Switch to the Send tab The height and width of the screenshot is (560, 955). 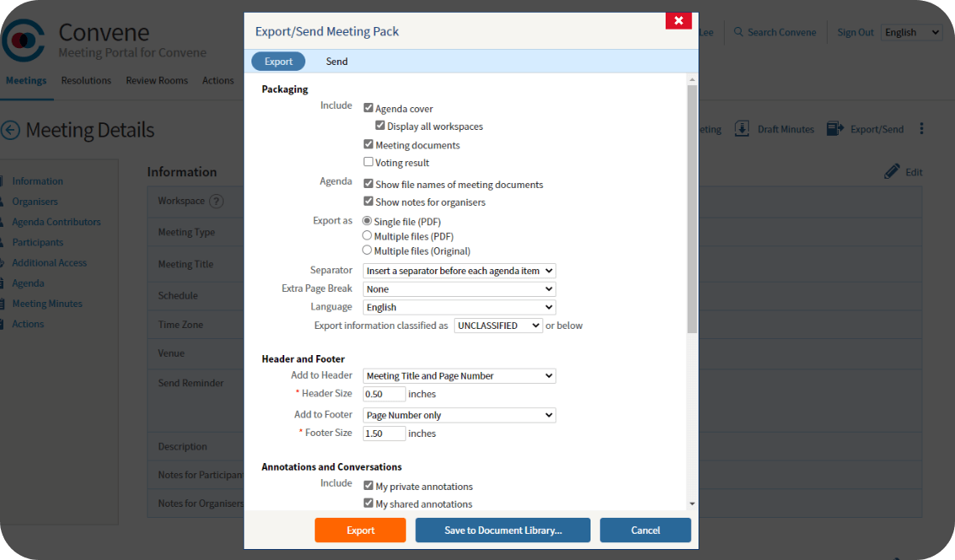click(x=337, y=62)
